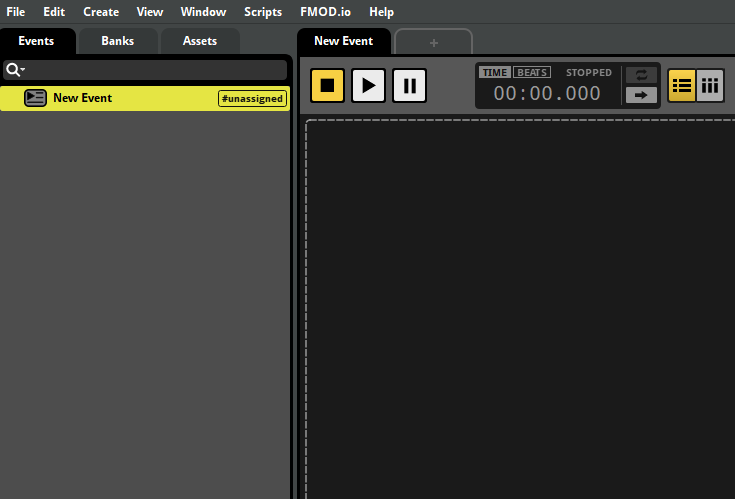Viewport: 735px width, 499px height.
Task: Switch to the Events tab
Action: click(36, 41)
